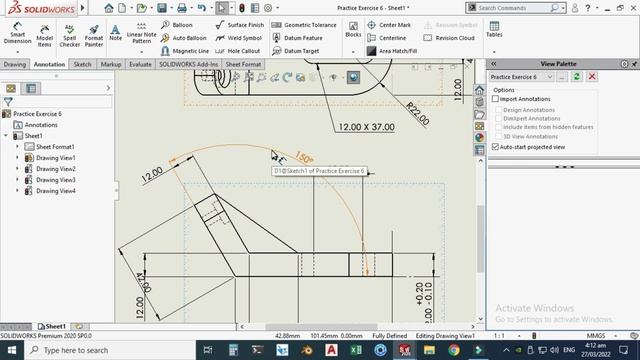Insert a Datum Target
The width and height of the screenshot is (640, 360).
[296, 51]
